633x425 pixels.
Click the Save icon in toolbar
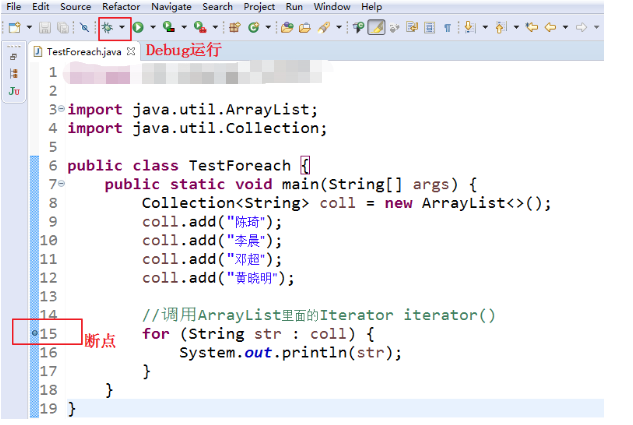tap(45, 27)
